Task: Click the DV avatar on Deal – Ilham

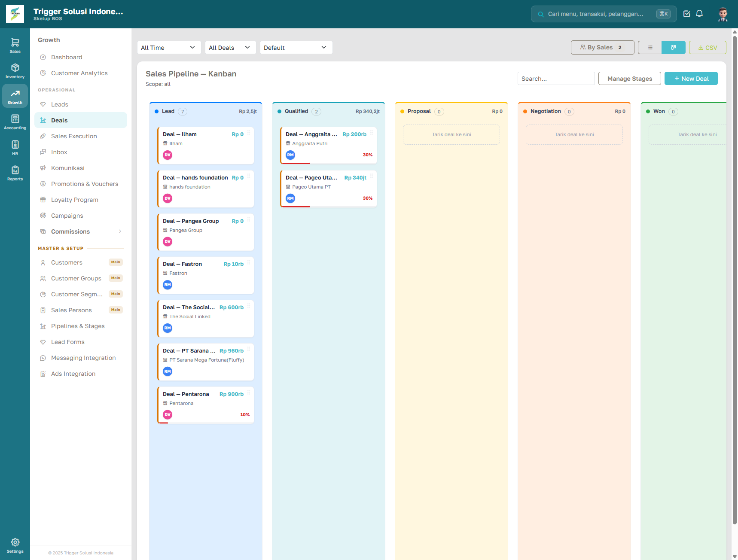Action: (168, 155)
